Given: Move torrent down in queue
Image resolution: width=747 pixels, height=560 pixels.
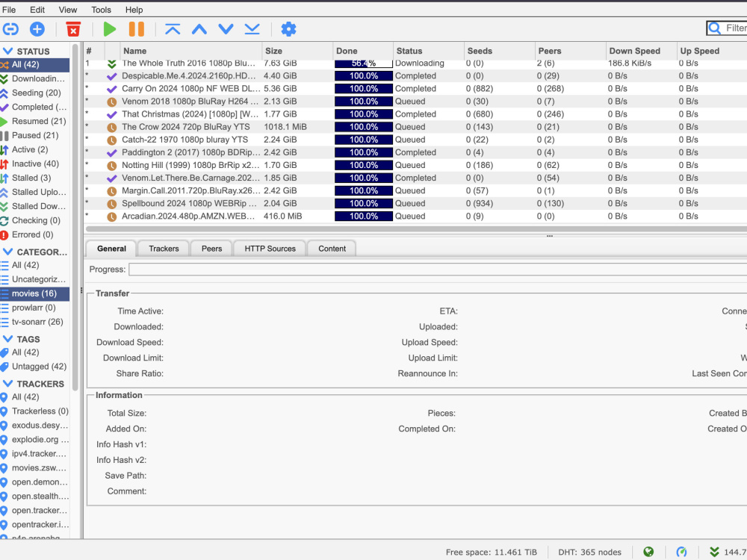Looking at the screenshot, I should tap(226, 29).
